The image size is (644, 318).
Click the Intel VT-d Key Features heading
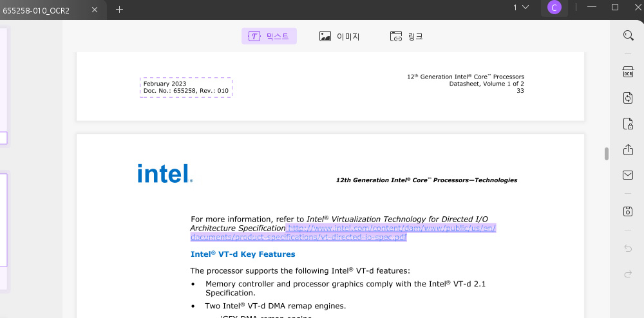click(x=243, y=254)
